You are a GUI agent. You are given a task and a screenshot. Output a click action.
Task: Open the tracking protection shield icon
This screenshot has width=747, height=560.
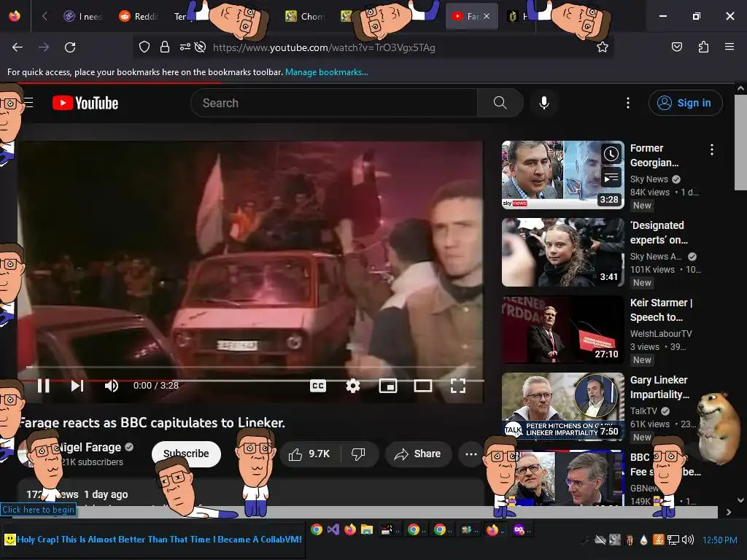pos(144,47)
